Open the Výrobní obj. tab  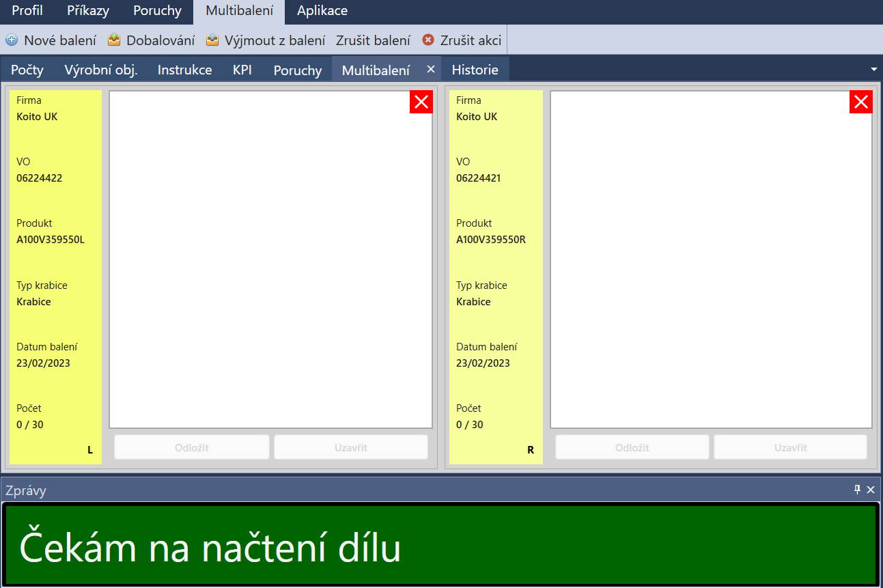pos(101,70)
